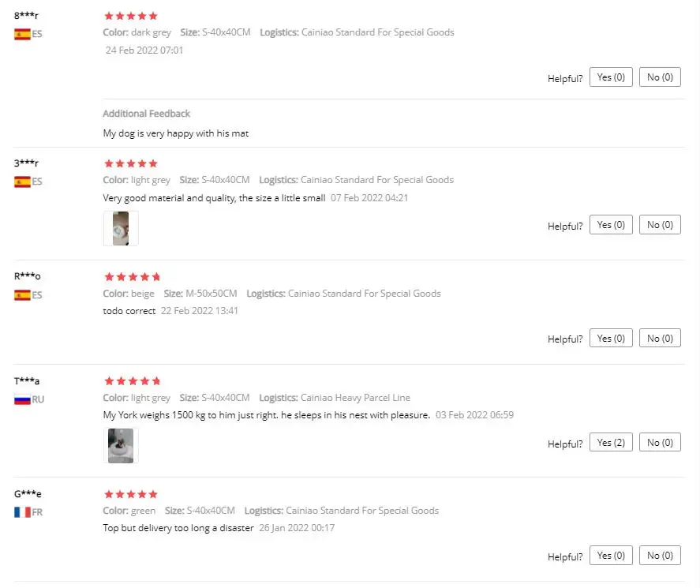Click Spain flag icon beside 3***r
The height and width of the screenshot is (588, 700).
(x=22, y=182)
